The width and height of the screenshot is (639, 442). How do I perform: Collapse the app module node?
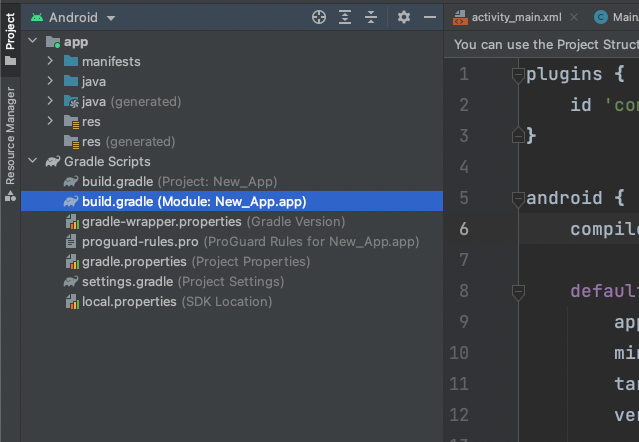[x=33, y=41]
